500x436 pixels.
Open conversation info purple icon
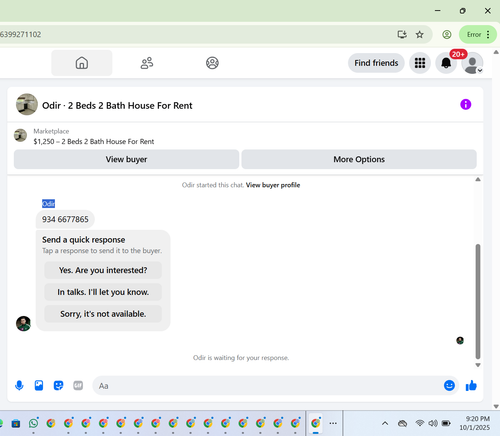tap(465, 104)
